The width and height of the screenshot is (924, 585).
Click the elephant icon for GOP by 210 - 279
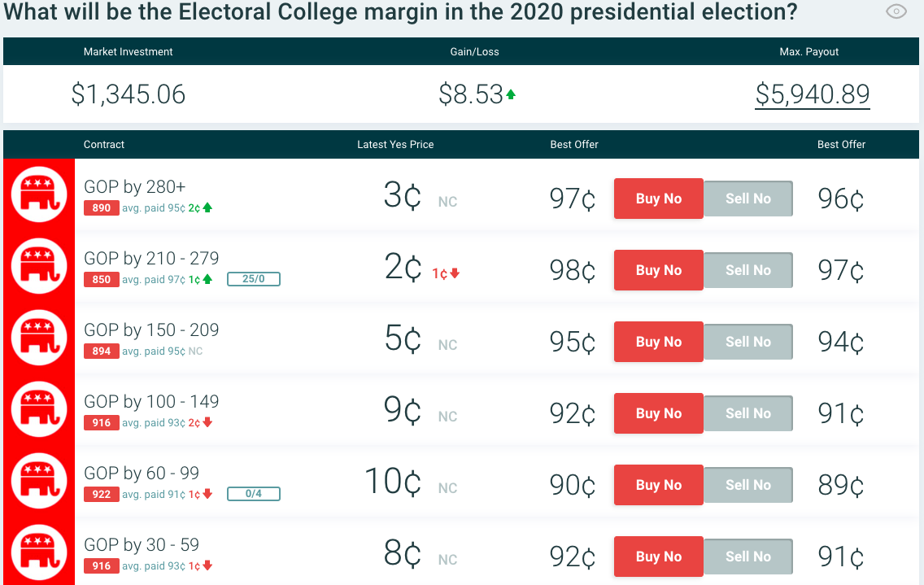38,266
